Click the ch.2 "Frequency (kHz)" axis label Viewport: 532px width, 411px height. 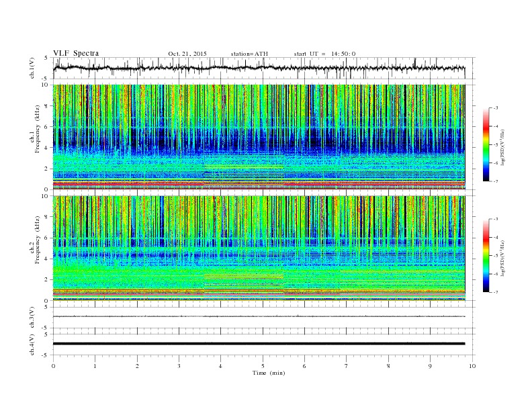(x=38, y=240)
